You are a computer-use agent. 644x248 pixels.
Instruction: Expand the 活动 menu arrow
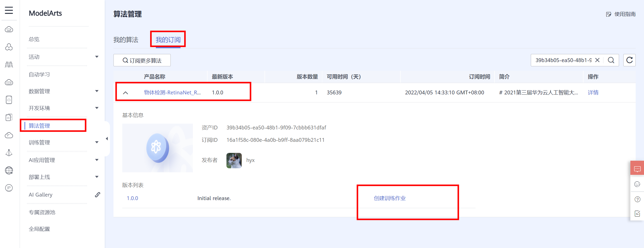pos(97,57)
